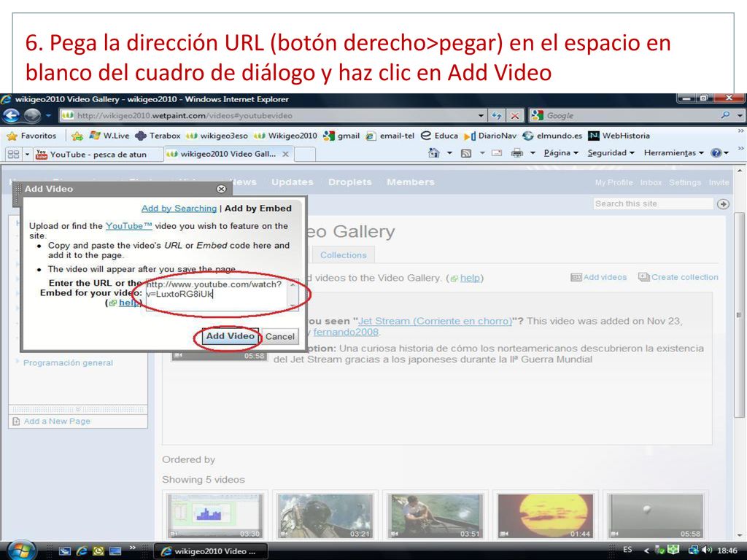The height and width of the screenshot is (560, 747).
Task: Switch to Add by Searching
Action: 179,208
